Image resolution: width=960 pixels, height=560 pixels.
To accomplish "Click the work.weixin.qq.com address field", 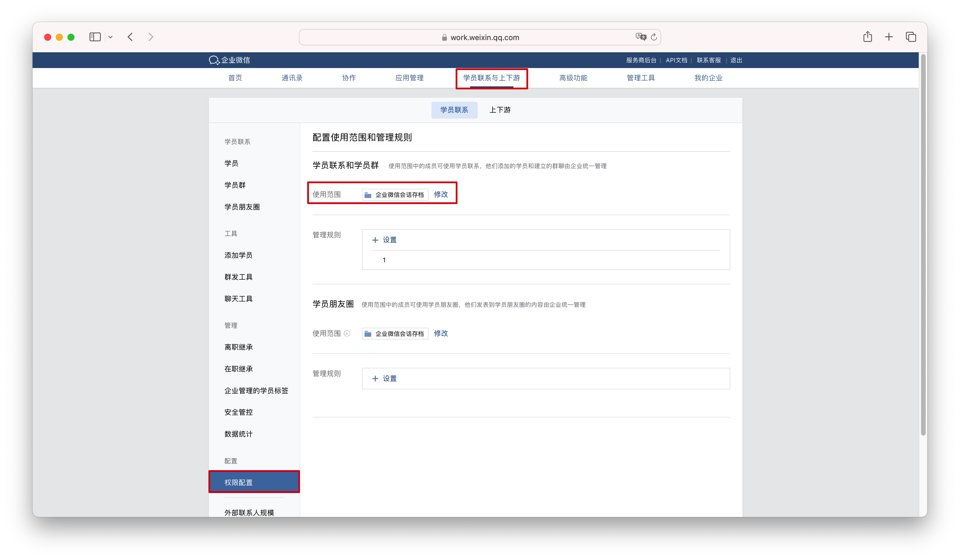I will [x=480, y=37].
